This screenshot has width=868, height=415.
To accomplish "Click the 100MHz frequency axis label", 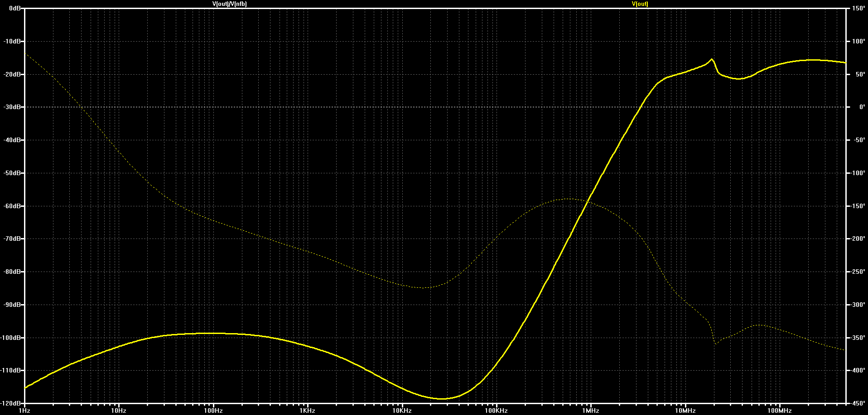I will 780,411.
